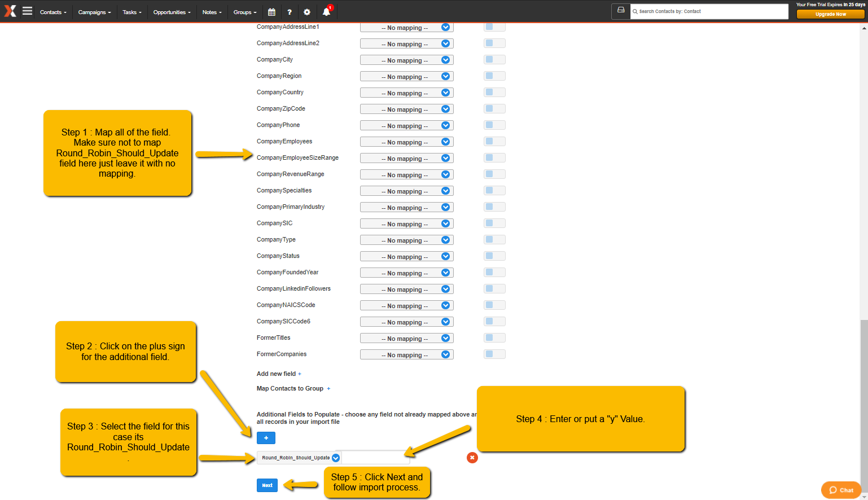This screenshot has width=868, height=500.
Task: Open the hamburger side menu
Action: (x=27, y=11)
